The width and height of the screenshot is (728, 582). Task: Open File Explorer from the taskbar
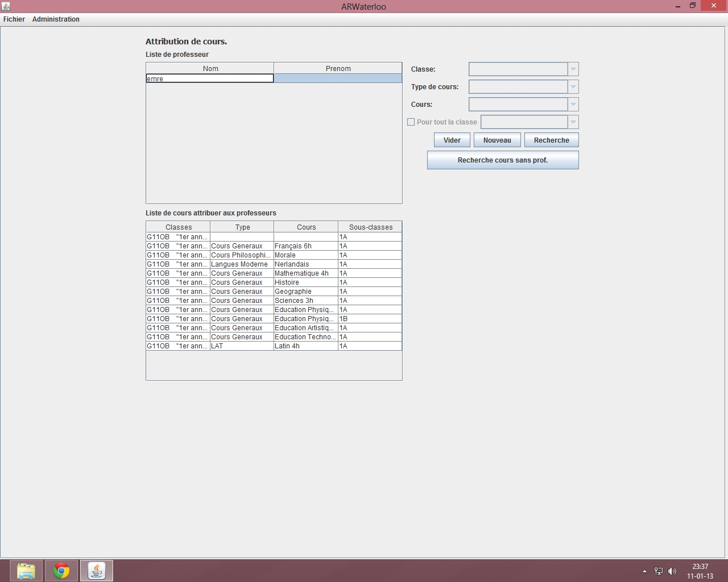click(26, 571)
